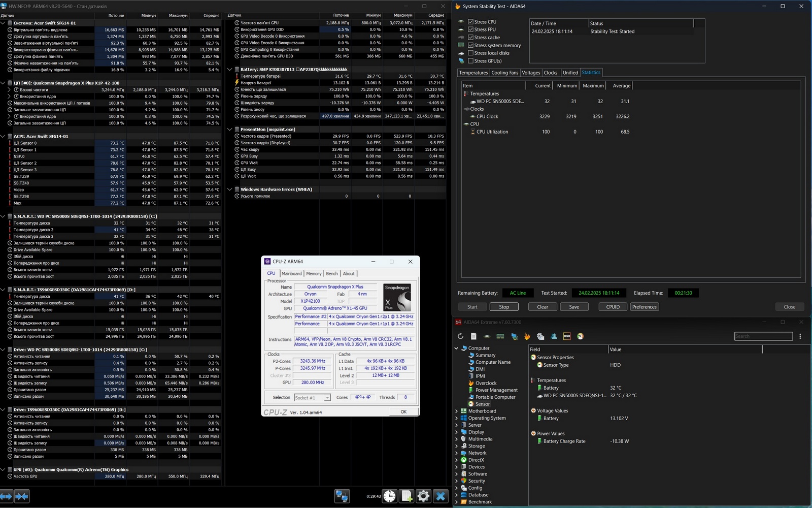Click the blue X close icon in HWiNFO bottom bar
Viewport: 812px width, 508px height.
(x=441, y=496)
